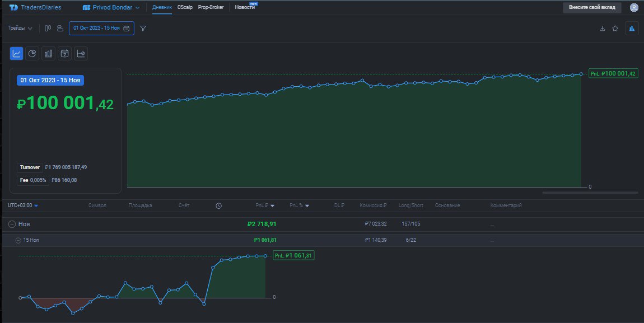Viewport: 644px width, 323px height.
Task: Click the Fee 0,005% label
Action: tap(33, 180)
